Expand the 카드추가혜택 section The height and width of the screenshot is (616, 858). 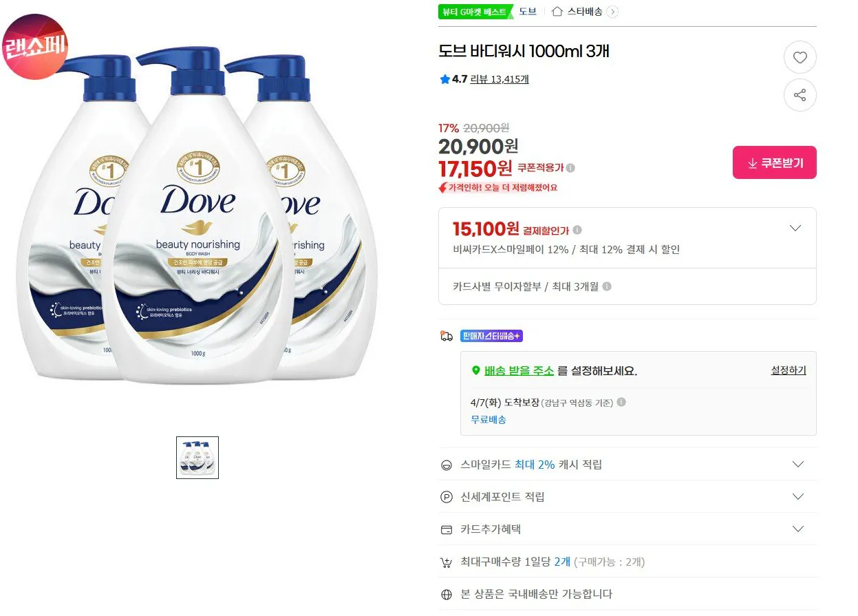pyautogui.click(x=798, y=529)
